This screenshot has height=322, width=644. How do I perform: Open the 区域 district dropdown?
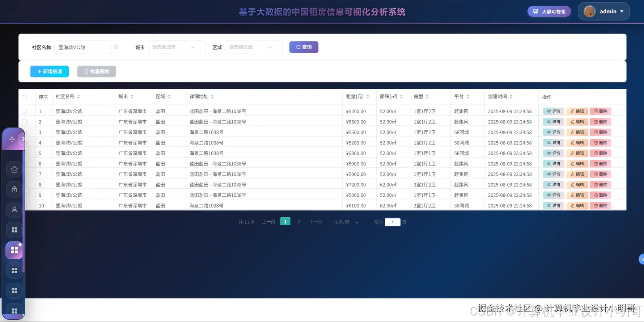click(x=254, y=47)
